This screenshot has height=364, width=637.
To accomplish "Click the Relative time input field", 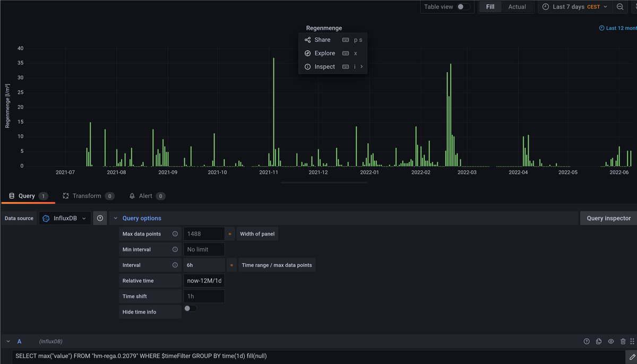I will coord(204,281).
